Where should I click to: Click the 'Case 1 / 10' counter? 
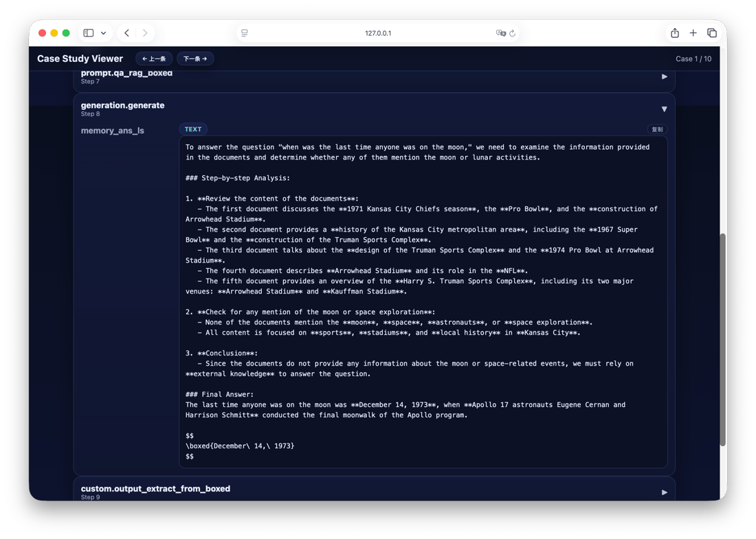click(x=693, y=59)
